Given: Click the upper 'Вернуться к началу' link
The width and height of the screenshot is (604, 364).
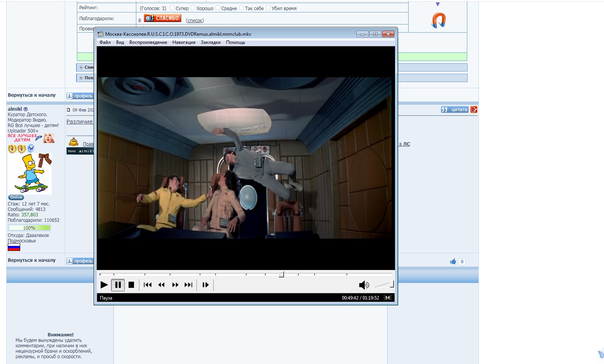Looking at the screenshot, I should pos(31,95).
